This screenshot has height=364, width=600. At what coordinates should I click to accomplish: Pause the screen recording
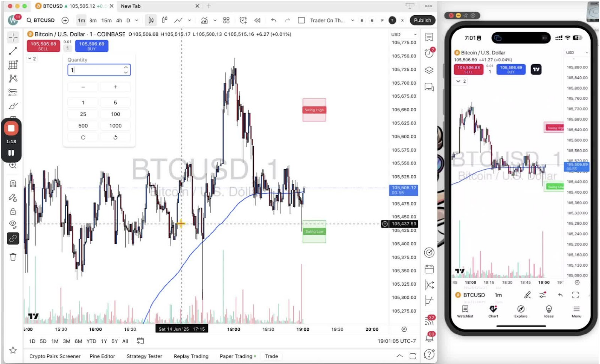pyautogui.click(x=11, y=153)
